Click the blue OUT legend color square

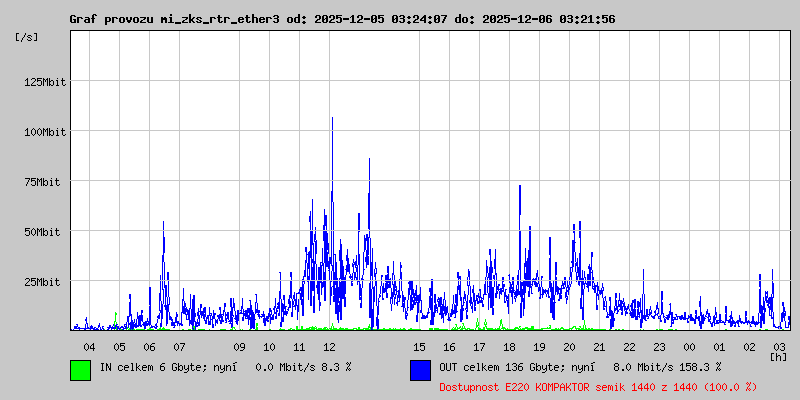point(420,369)
